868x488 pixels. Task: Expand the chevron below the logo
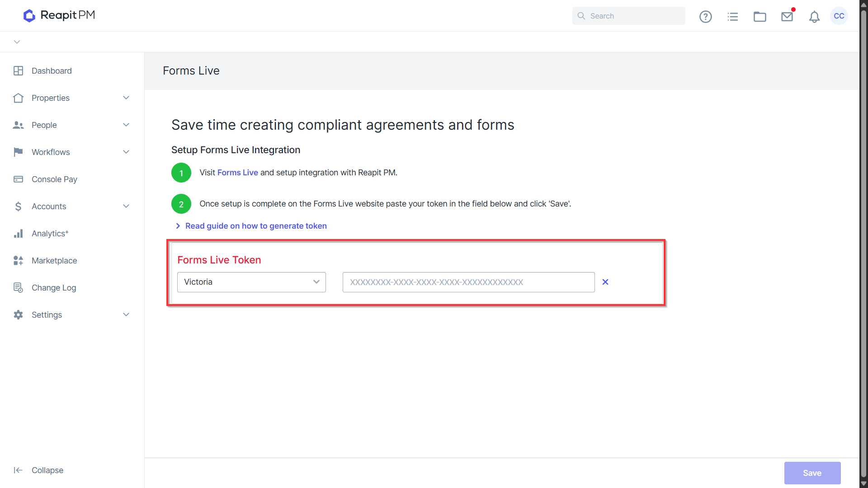coord(17,42)
